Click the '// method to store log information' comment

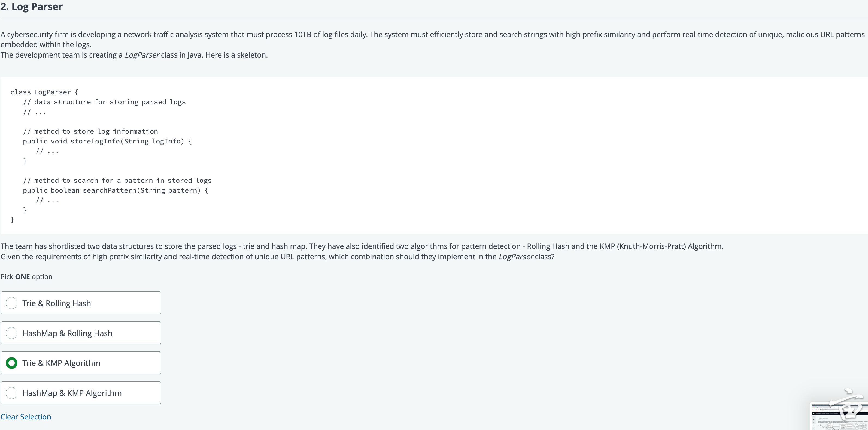90,131
